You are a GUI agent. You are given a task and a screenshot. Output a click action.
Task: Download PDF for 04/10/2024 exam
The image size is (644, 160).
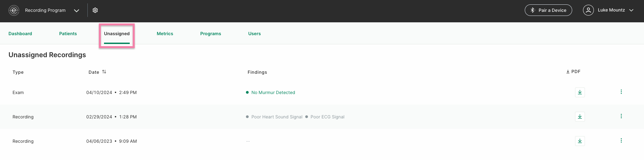(x=580, y=92)
